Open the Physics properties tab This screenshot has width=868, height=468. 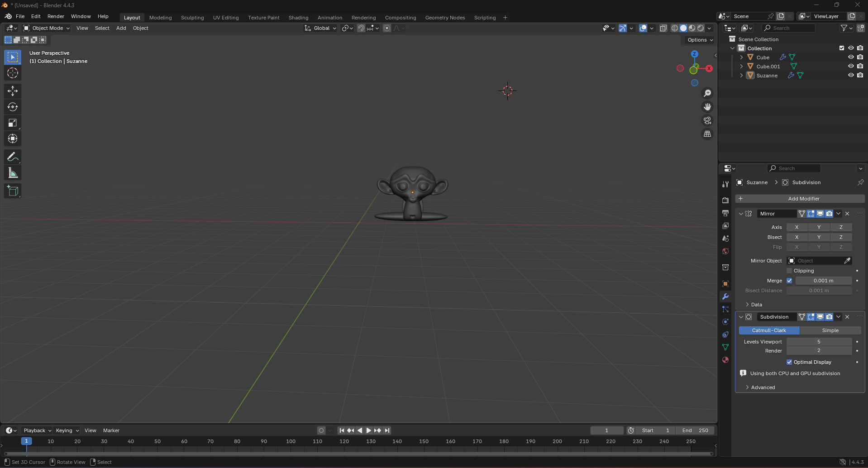point(725,322)
